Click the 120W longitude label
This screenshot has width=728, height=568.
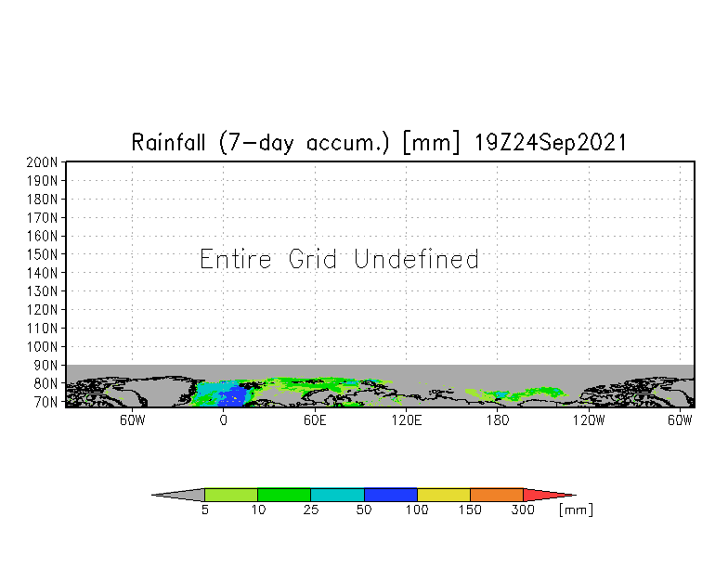coord(589,420)
